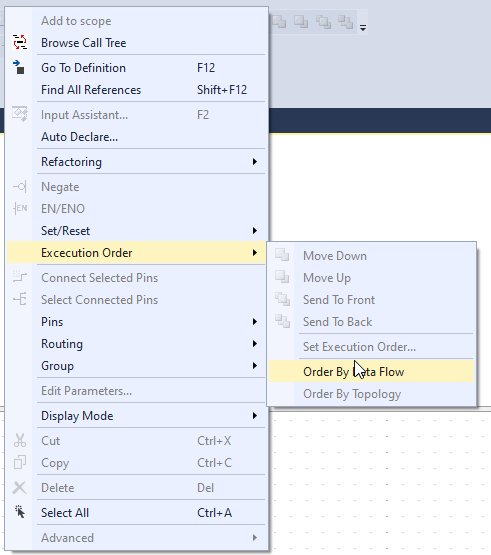Expand the Routing submenu
Viewport: 491px width, 555px height.
(x=136, y=344)
